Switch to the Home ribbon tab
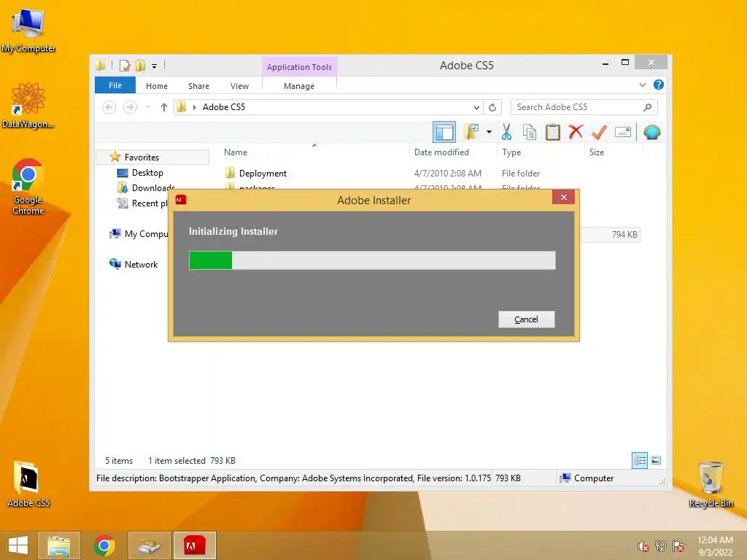This screenshot has width=747, height=560. [157, 86]
